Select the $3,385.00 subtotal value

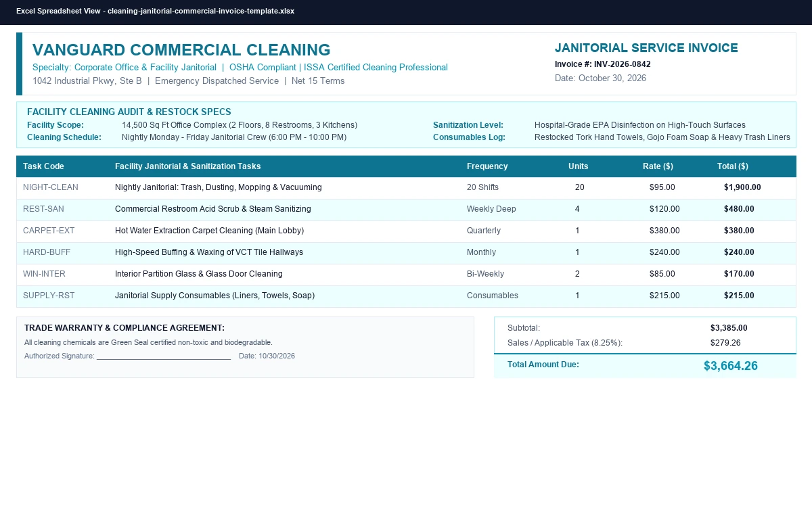pos(729,328)
